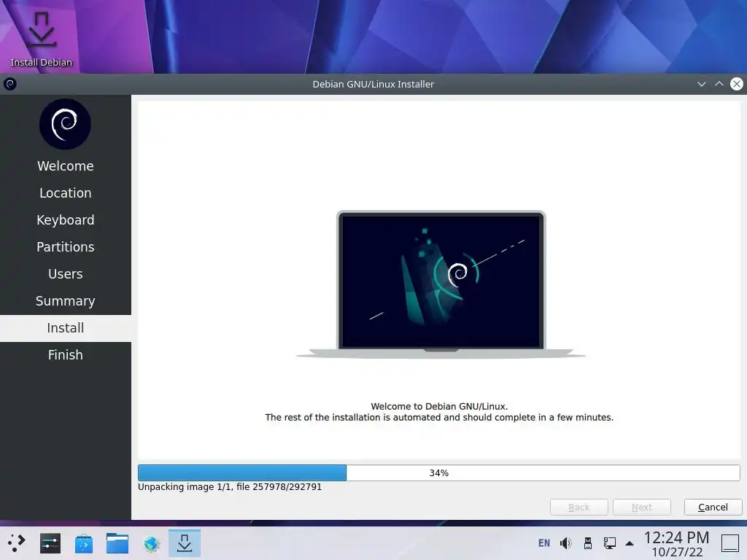Click the 'Debian GNU/Linux Installer' window title

coord(373,85)
